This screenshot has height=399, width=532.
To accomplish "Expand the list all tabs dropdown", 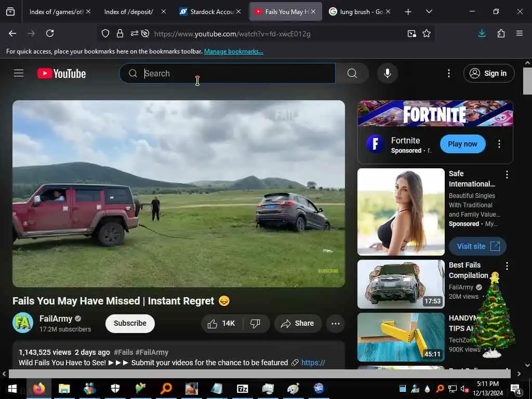I will [429, 12].
